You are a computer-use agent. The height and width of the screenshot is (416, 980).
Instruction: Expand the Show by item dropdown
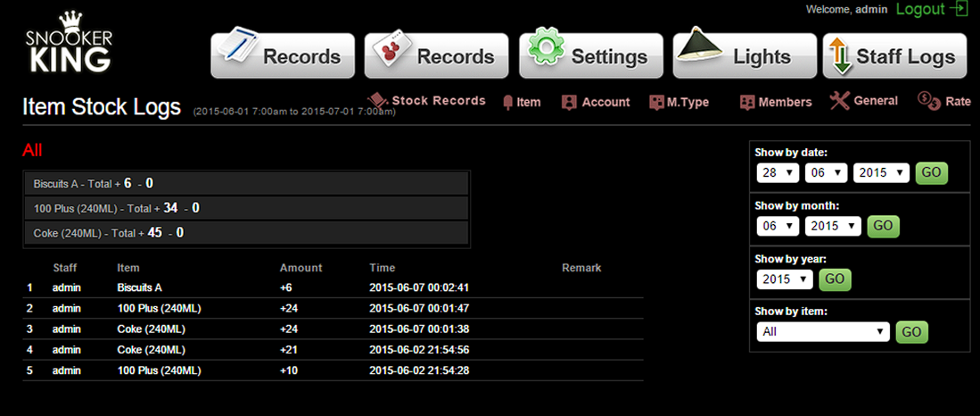click(823, 332)
